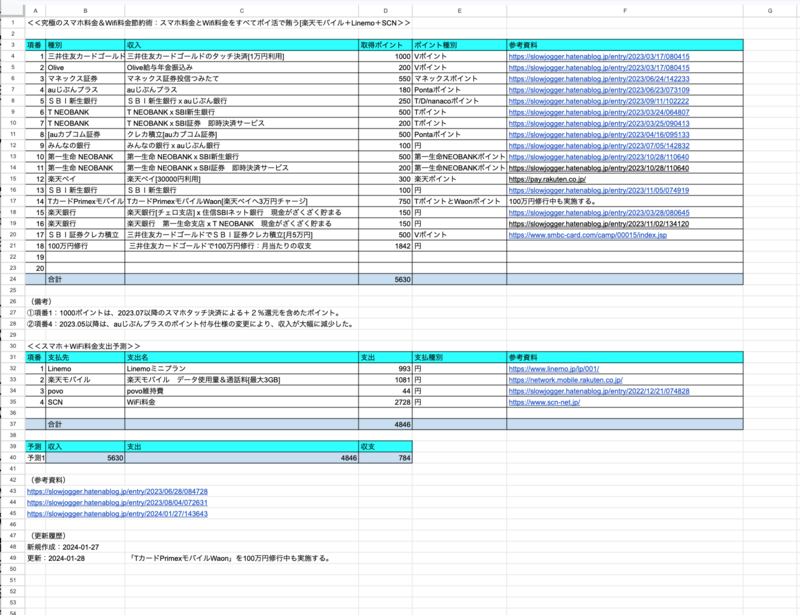Image resolution: width=800 pixels, height=615 pixels.
Task: Select column B header
Action: point(85,11)
